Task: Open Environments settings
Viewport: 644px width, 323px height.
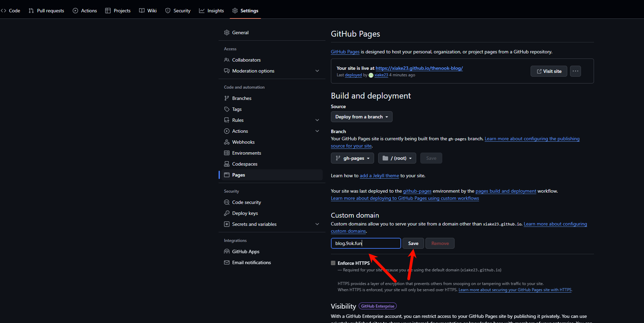Action: [272, 153]
